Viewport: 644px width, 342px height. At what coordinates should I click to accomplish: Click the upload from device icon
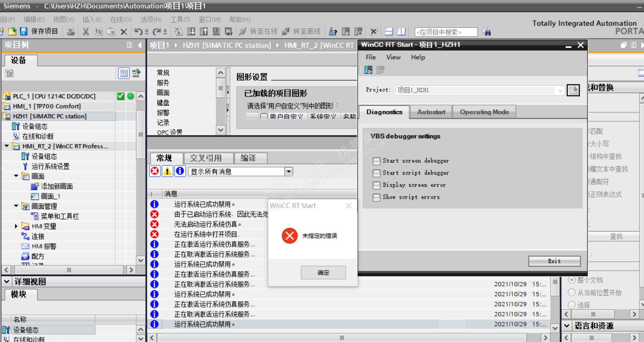pos(204,32)
